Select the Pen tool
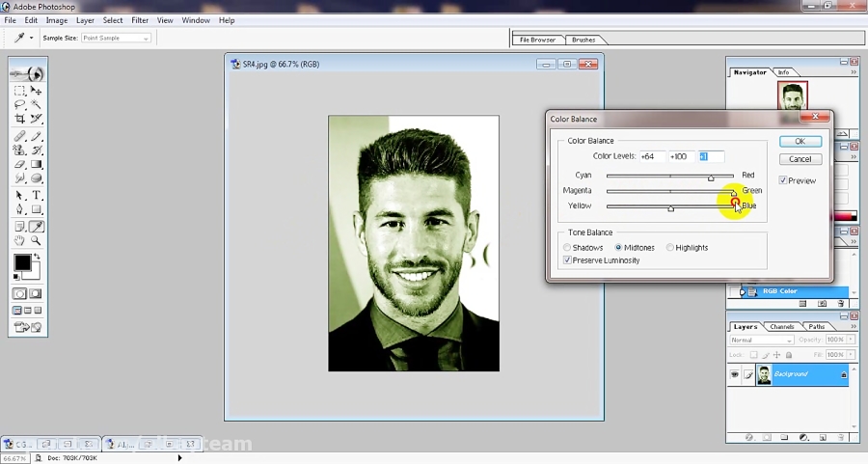This screenshot has height=464, width=868. click(x=20, y=209)
